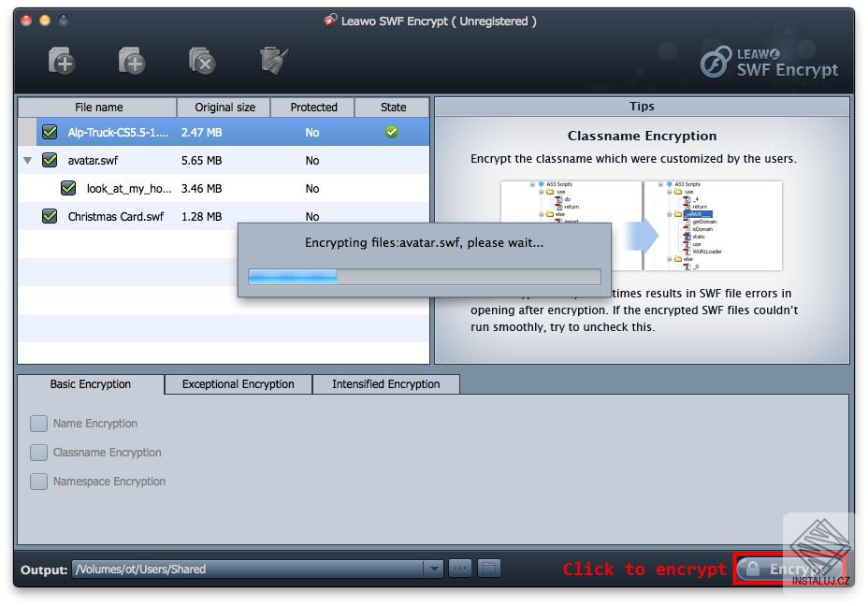The image size is (868, 606).
Task: Uncheck the avatar.swf checkbox
Action: 50,160
